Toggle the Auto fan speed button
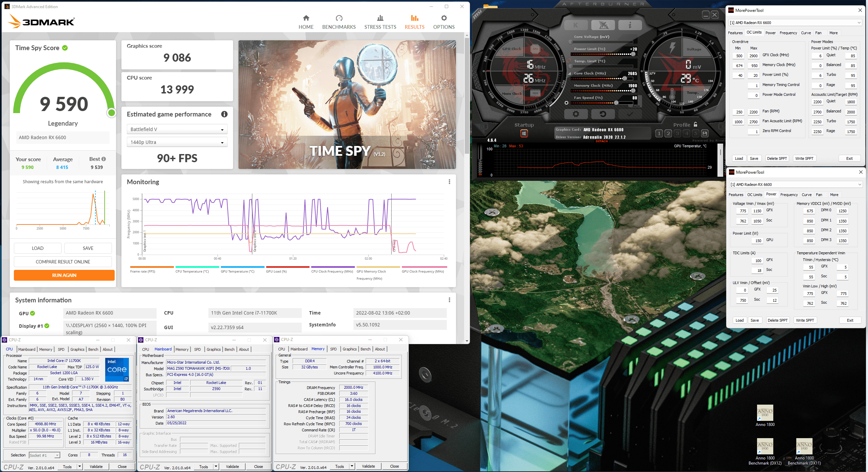868x472 pixels. pyautogui.click(x=636, y=106)
